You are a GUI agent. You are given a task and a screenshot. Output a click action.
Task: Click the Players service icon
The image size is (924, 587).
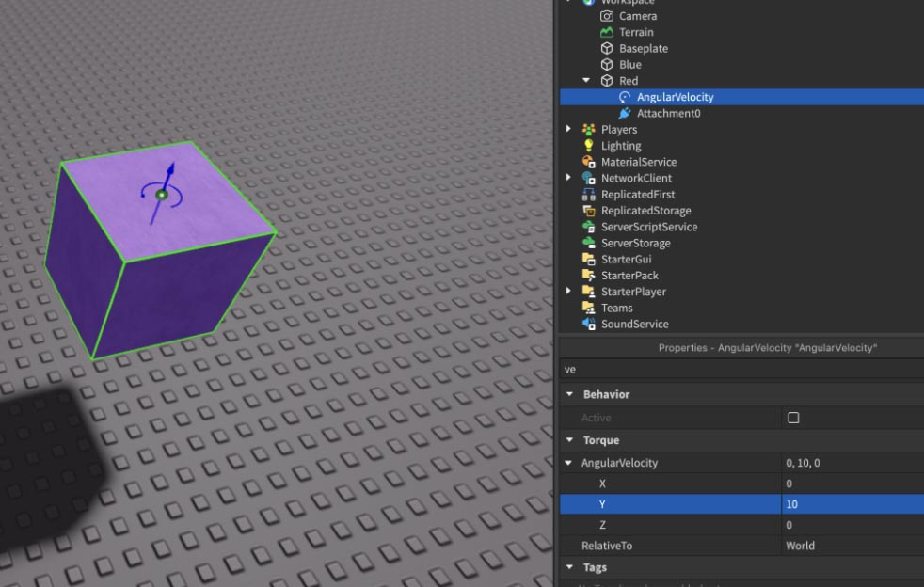click(589, 129)
